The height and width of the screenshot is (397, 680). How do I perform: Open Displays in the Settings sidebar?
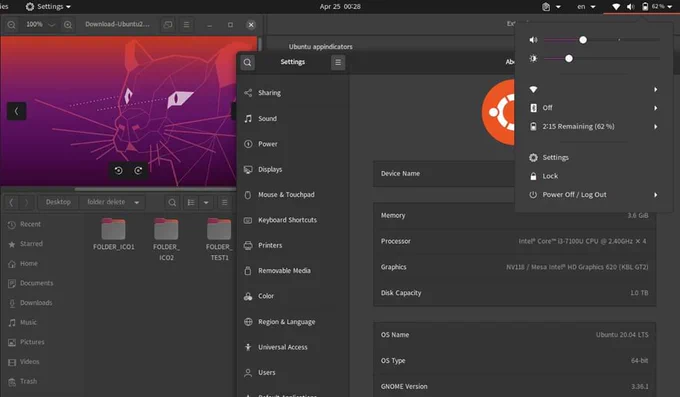tap(293, 169)
